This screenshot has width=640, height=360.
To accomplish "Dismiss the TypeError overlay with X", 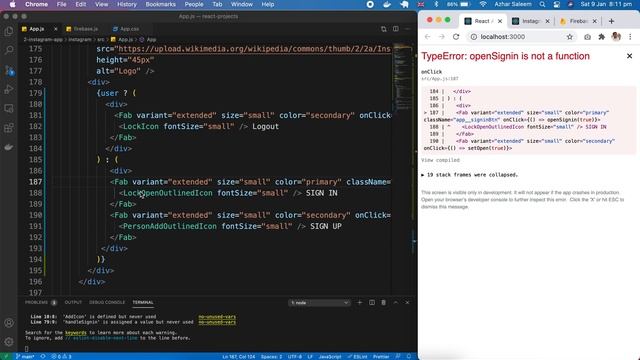I will (629, 56).
